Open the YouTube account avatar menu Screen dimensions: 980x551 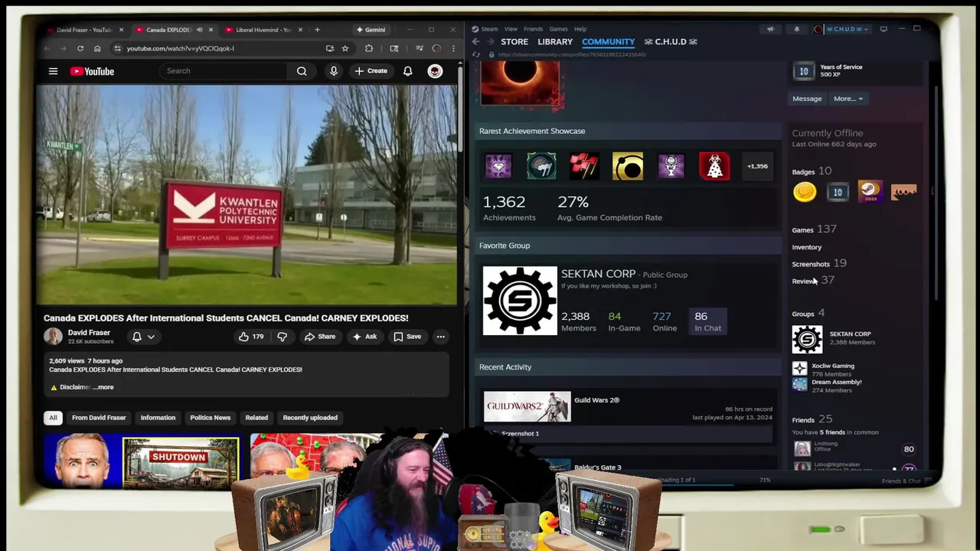435,71
